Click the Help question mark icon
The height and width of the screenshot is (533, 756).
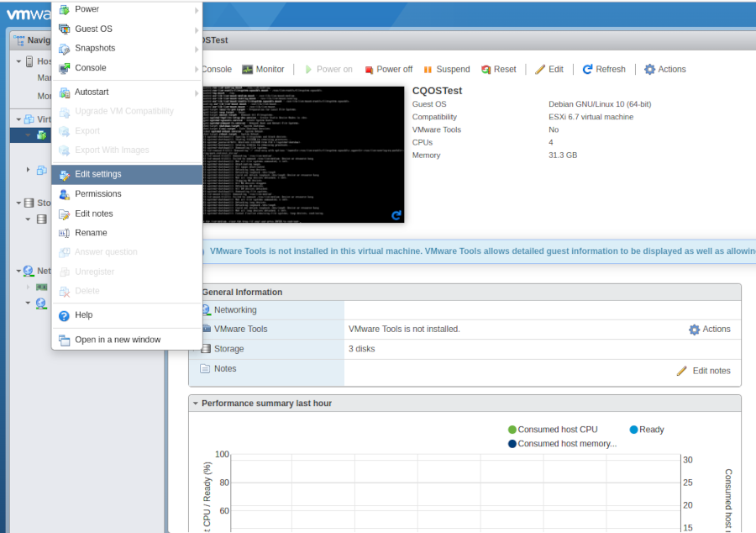[x=64, y=315]
